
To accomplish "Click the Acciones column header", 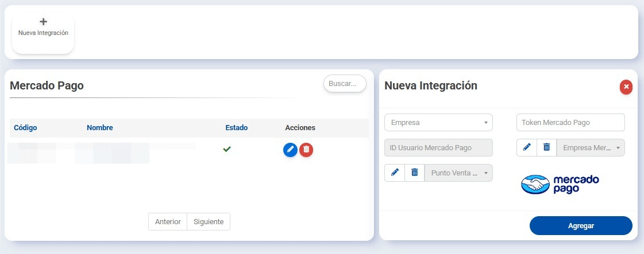I will [x=300, y=128].
